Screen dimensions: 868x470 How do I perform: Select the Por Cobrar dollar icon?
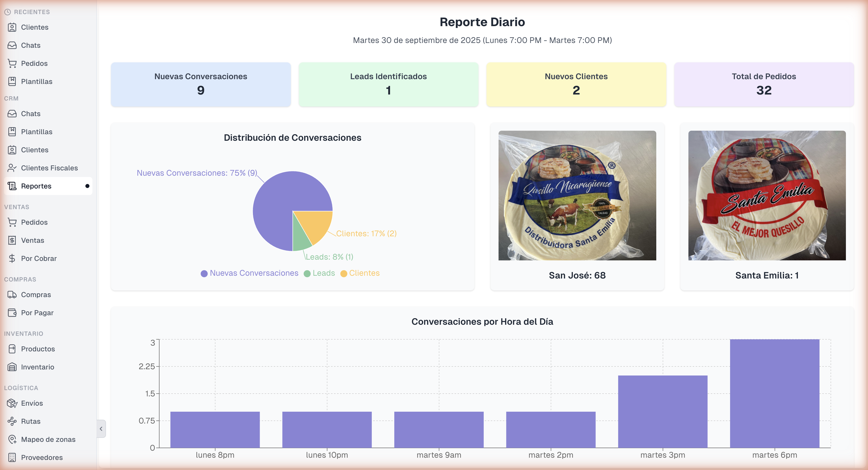[12, 258]
